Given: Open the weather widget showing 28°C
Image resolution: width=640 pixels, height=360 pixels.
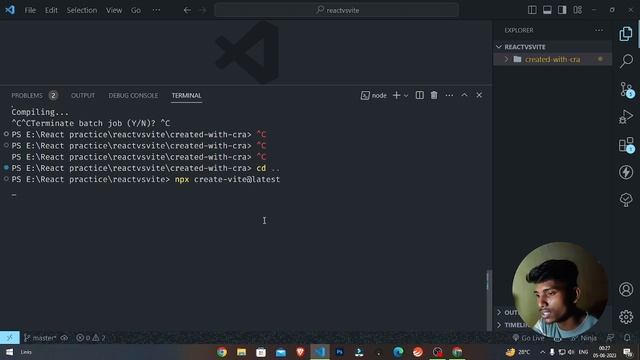Looking at the screenshot, I should pyautogui.click(x=518, y=352).
